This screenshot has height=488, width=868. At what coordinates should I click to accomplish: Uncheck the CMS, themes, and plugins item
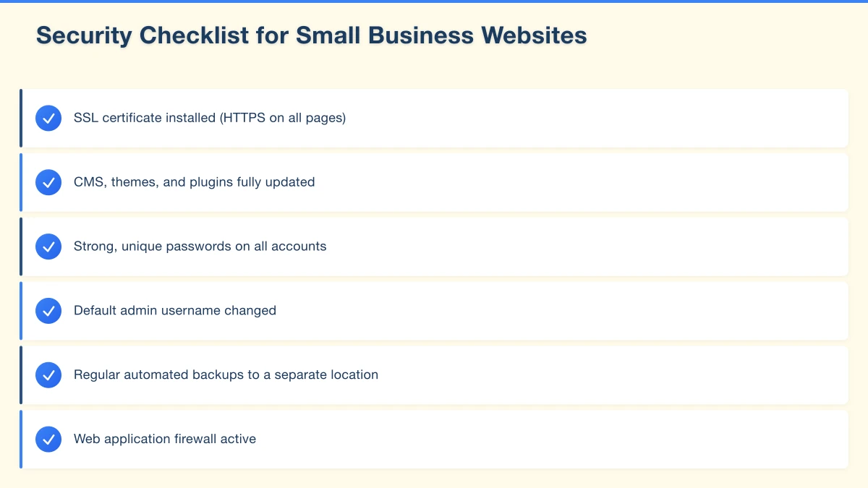tap(48, 182)
